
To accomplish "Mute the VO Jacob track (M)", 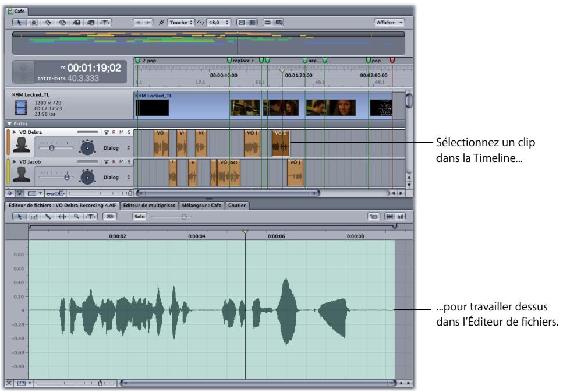I will pyautogui.click(x=121, y=162).
